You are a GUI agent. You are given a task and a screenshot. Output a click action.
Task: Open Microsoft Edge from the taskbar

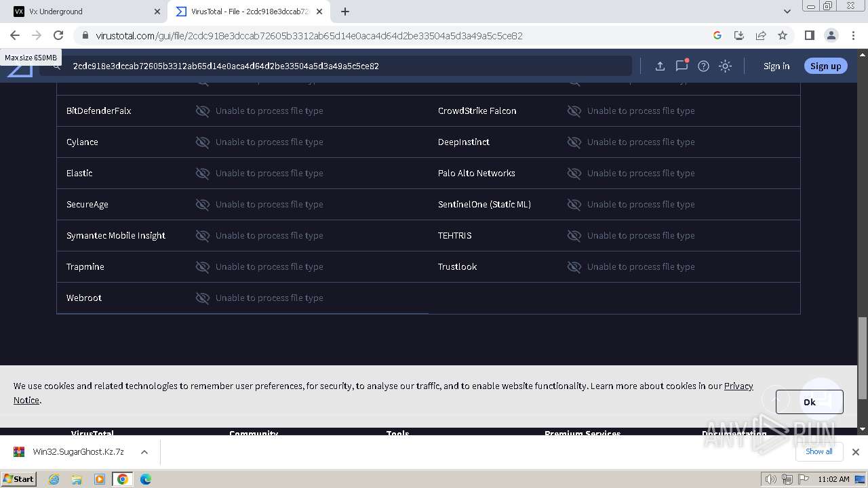tap(145, 479)
